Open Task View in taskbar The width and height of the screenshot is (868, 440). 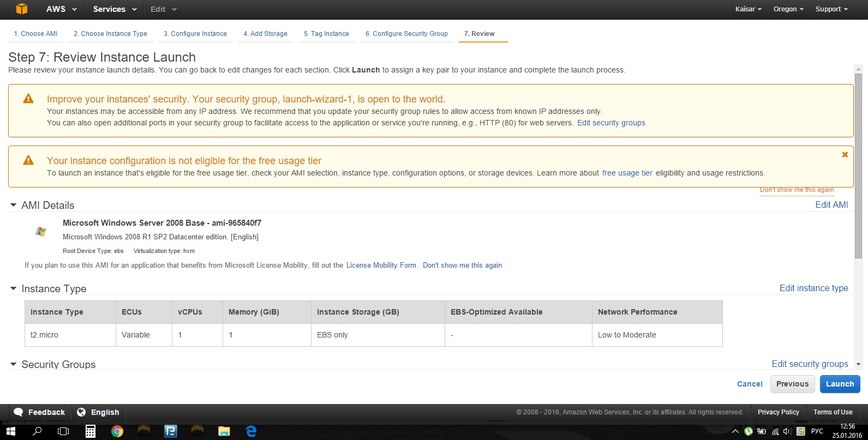(63, 432)
